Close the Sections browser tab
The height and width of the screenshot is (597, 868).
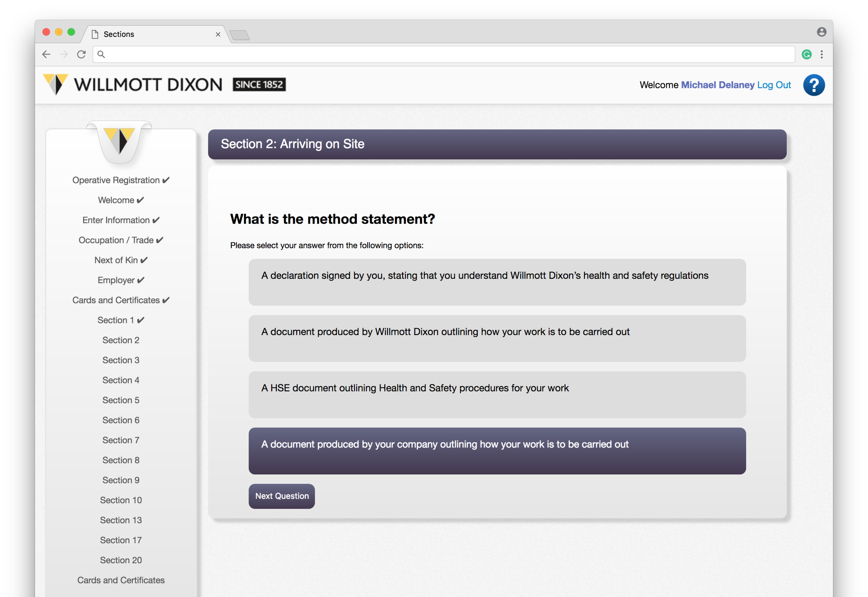218,34
